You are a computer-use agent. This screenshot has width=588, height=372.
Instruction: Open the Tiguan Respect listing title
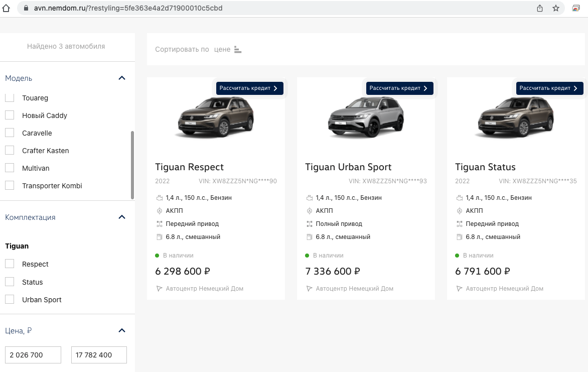tap(189, 167)
